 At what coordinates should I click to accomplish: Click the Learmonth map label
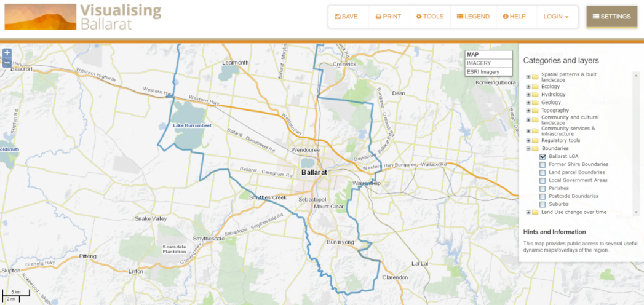tap(236, 63)
